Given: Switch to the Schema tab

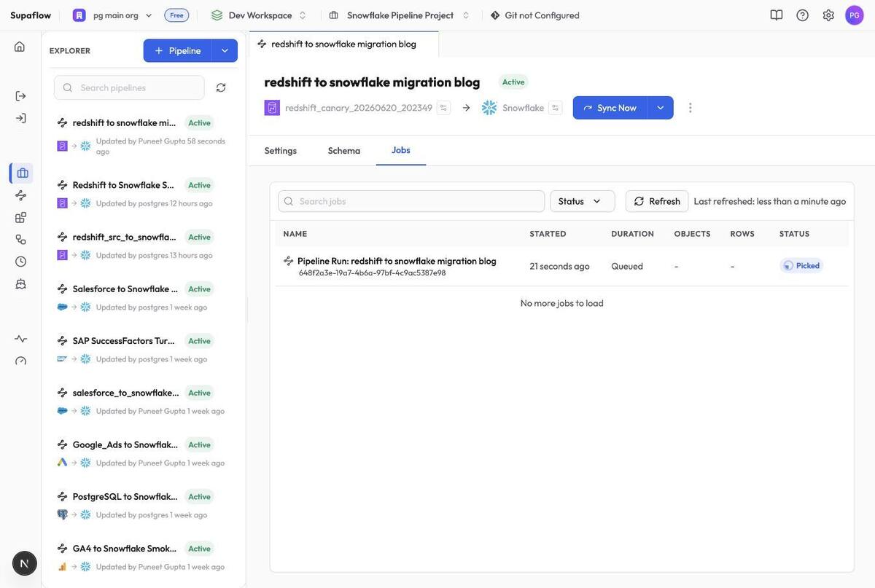Looking at the screenshot, I should [x=344, y=151].
